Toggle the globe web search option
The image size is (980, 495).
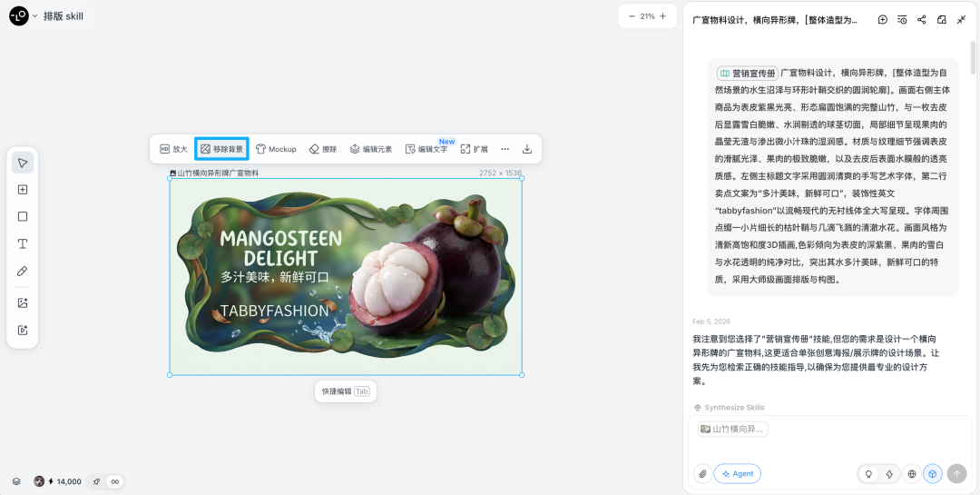click(912, 474)
